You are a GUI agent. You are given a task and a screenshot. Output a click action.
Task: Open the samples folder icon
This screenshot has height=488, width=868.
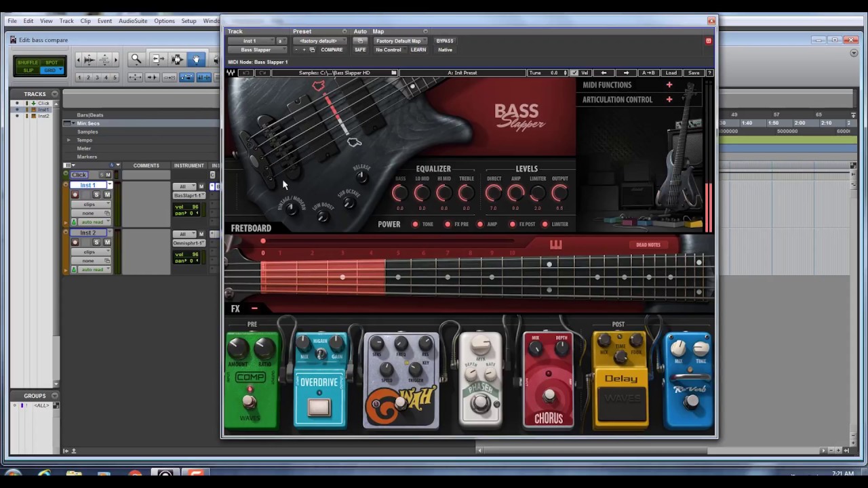[x=393, y=73]
